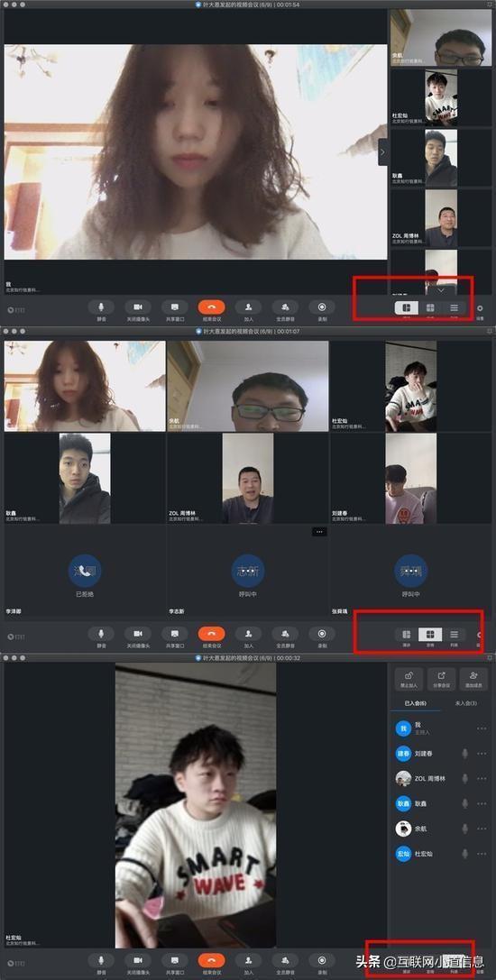Viewport: 496px width, 980px height.
Task: Turn off the camera in 00:01:07 window
Action: pos(138,635)
